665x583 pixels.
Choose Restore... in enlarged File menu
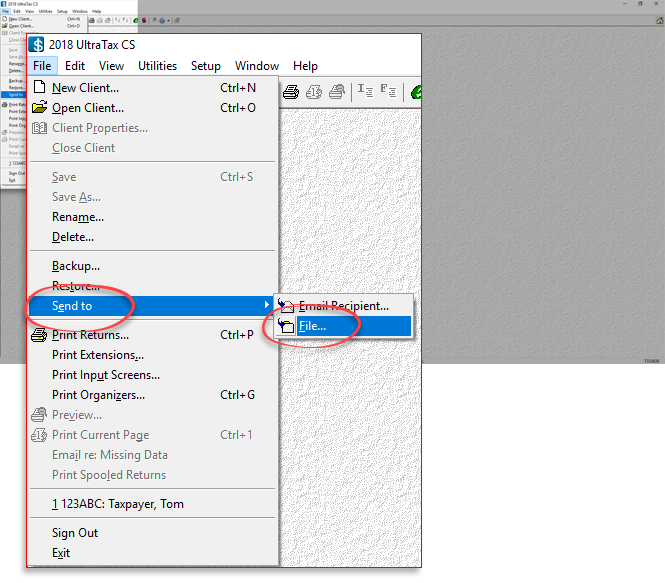coord(153,286)
